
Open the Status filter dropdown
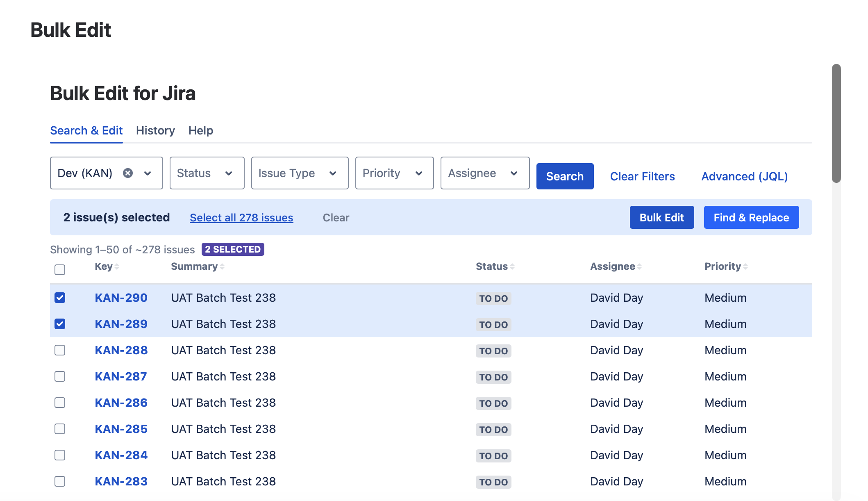pyautogui.click(x=207, y=173)
